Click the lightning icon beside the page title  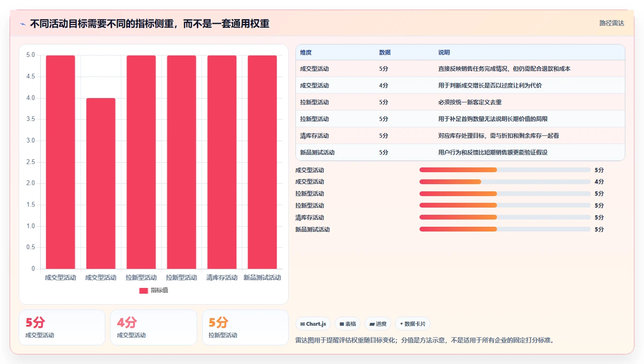(23, 23)
